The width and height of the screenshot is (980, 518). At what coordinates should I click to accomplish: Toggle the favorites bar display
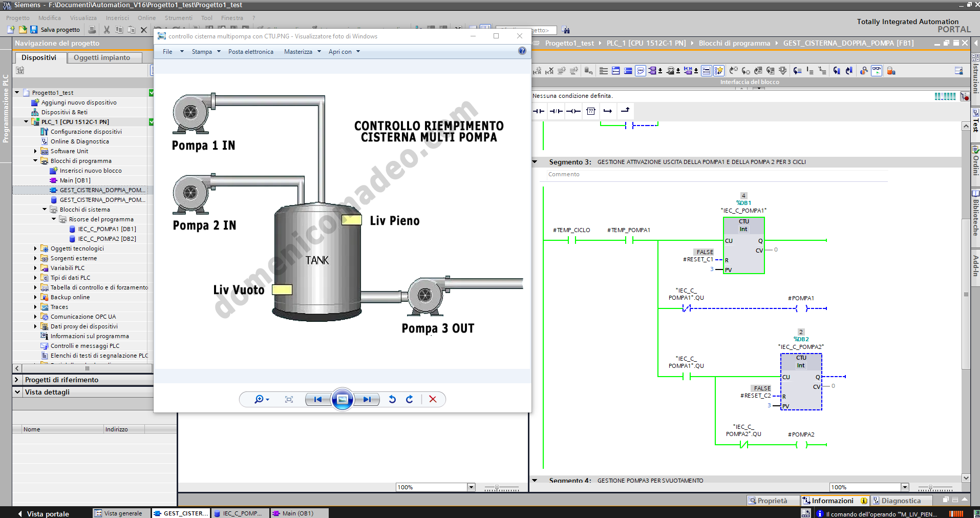(719, 70)
